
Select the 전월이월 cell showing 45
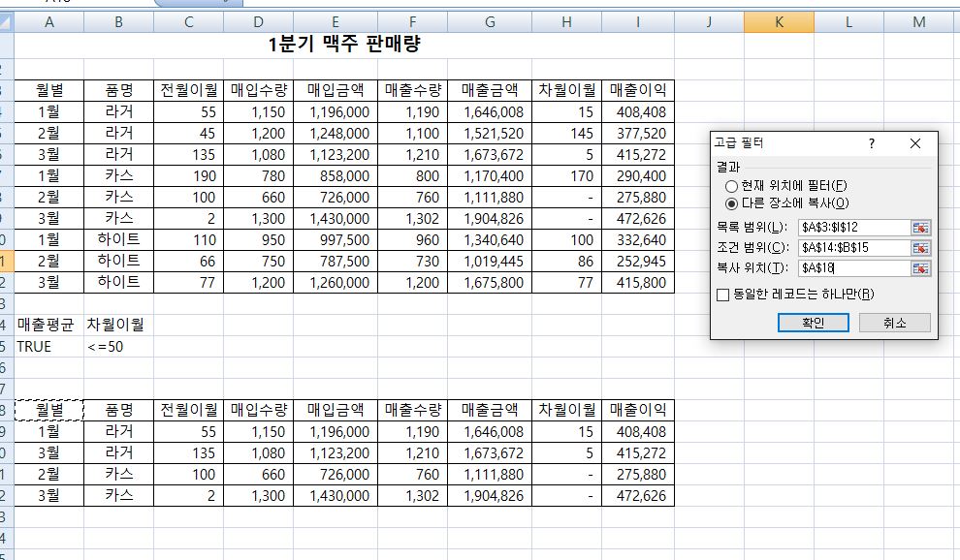(x=188, y=134)
